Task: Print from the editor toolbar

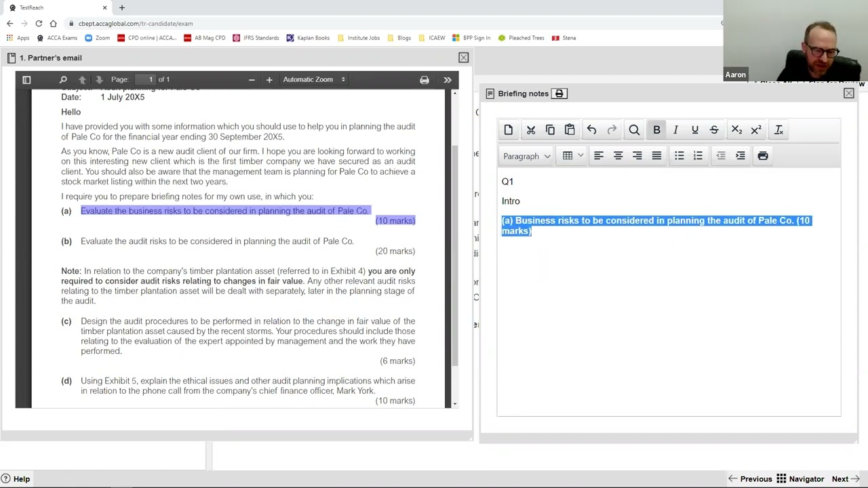Action: click(x=763, y=156)
